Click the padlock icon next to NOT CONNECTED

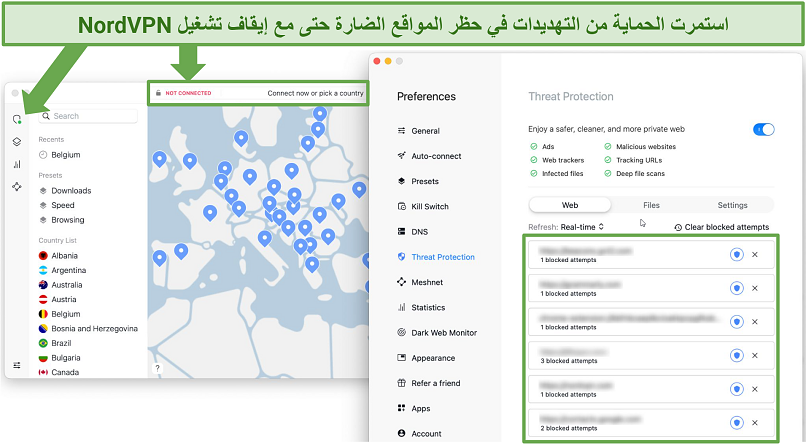tap(158, 93)
